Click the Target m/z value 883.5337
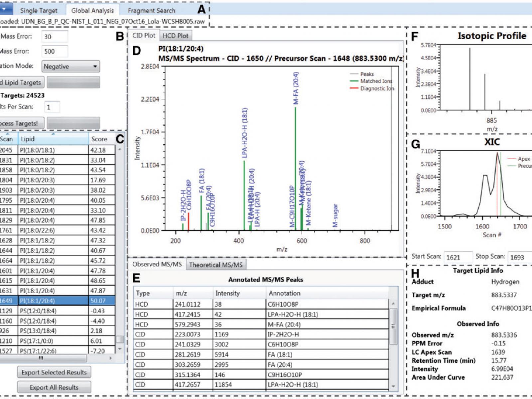Screen dimensions: 532x399 click(504, 295)
